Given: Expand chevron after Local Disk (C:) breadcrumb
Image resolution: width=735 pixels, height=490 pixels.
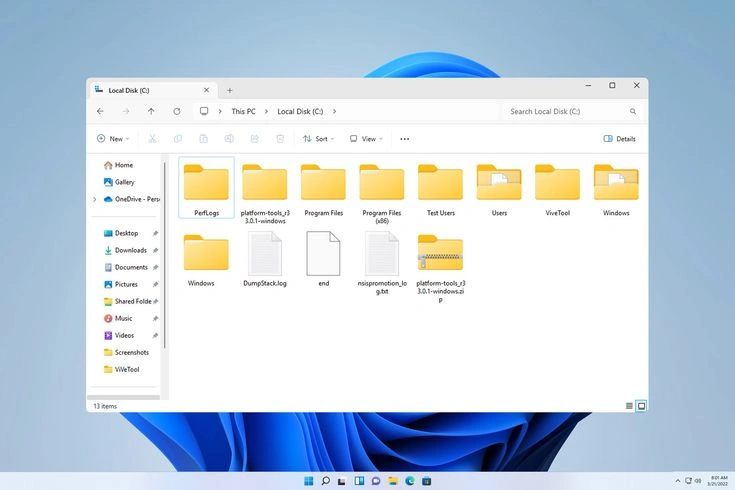Looking at the screenshot, I should (334, 112).
